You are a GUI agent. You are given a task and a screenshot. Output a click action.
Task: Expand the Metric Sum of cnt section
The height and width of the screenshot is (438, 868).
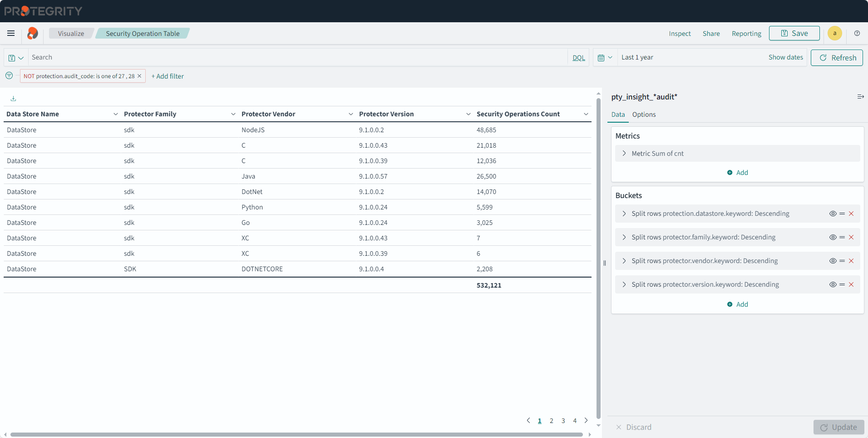pyautogui.click(x=624, y=154)
